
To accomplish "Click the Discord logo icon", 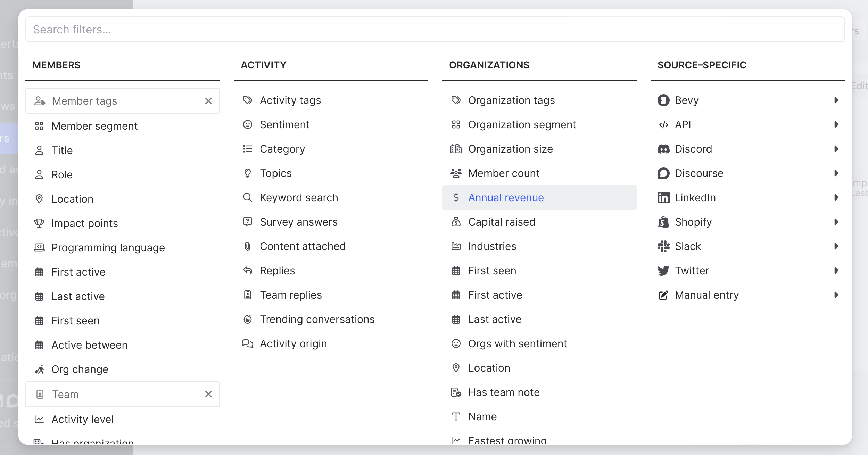I will [x=663, y=149].
